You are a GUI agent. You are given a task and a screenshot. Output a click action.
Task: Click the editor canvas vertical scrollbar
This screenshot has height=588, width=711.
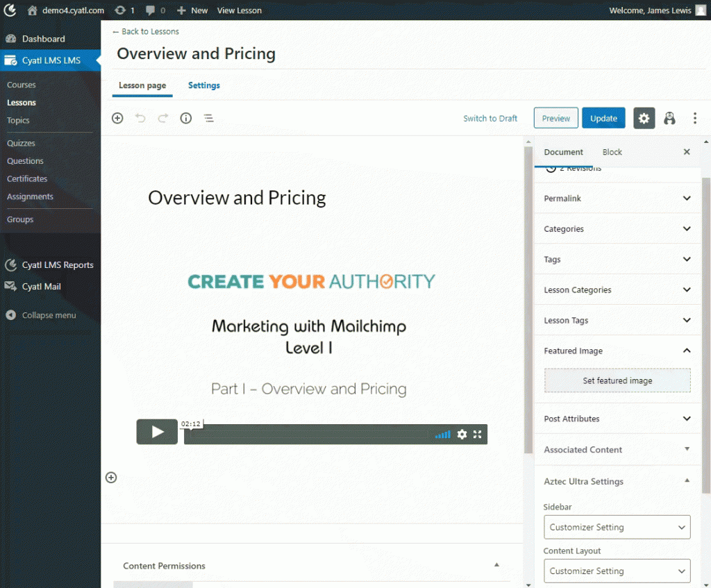click(x=528, y=299)
